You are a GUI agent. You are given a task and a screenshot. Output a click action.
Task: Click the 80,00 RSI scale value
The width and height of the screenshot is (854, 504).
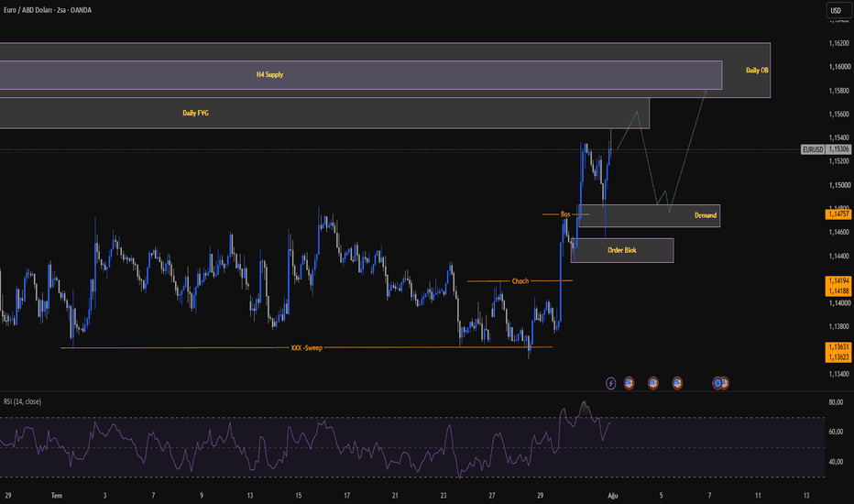836,402
